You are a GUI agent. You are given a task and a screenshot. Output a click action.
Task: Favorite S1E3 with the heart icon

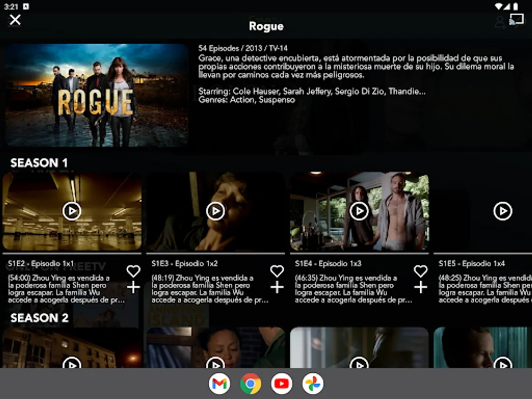(277, 271)
